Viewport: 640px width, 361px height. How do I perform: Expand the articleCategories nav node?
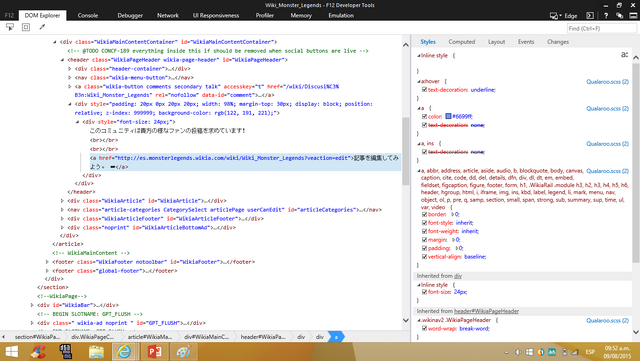62,209
